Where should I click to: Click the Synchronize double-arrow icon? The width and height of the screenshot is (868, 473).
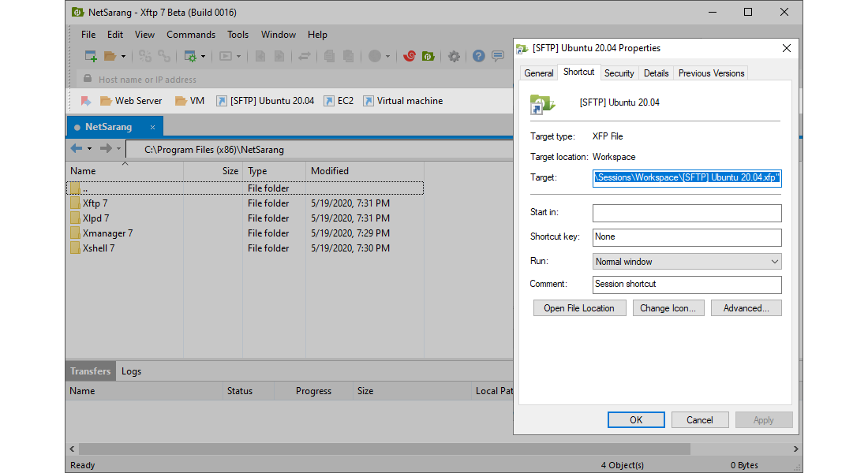click(x=304, y=56)
